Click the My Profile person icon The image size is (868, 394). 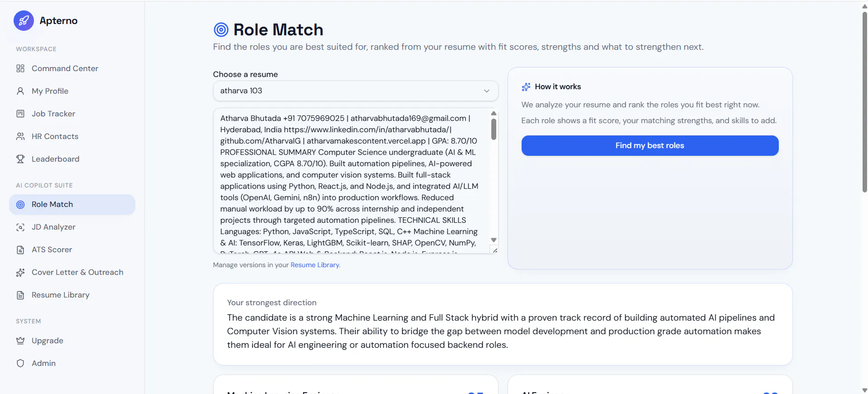point(20,91)
